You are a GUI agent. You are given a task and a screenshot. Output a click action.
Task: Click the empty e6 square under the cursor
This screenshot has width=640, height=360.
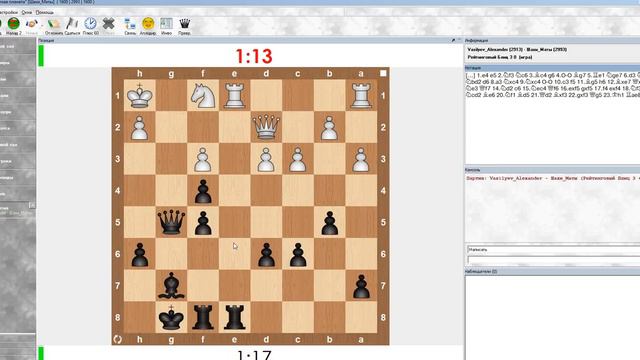tap(235, 254)
